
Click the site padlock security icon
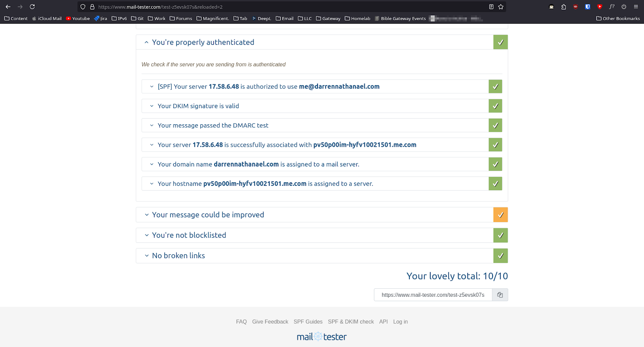pos(92,7)
